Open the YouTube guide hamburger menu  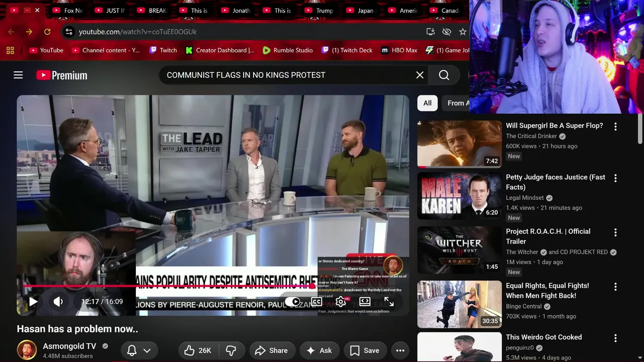[18, 75]
